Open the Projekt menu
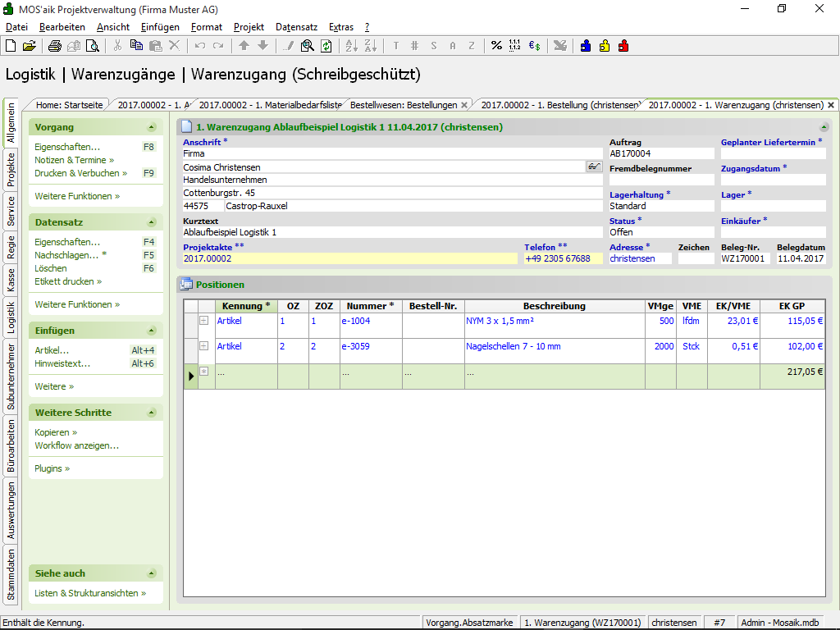The width and height of the screenshot is (840, 630). point(249,27)
